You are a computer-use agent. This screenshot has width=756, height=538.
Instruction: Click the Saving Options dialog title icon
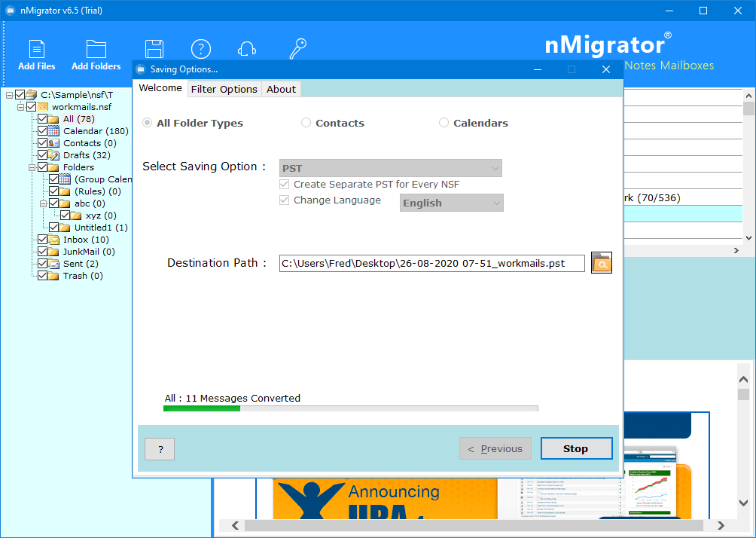[141, 69]
